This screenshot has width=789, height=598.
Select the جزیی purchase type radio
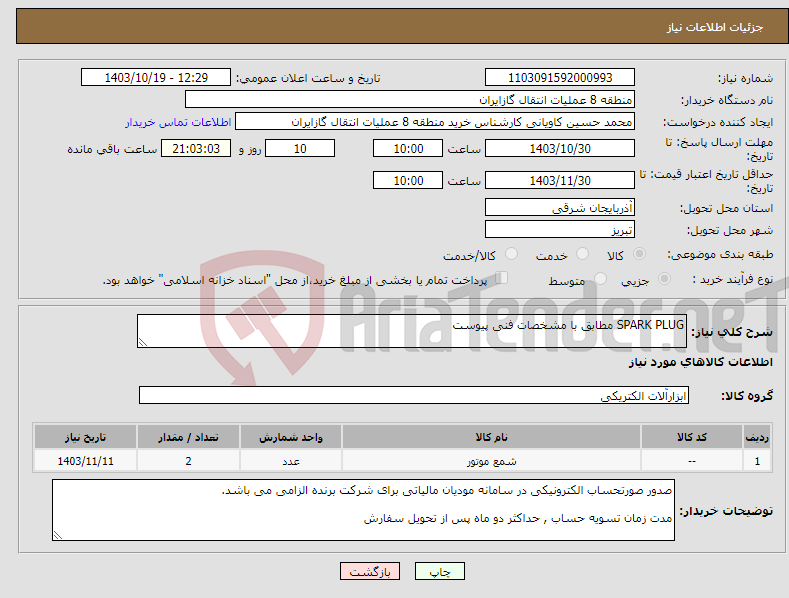[x=664, y=278]
